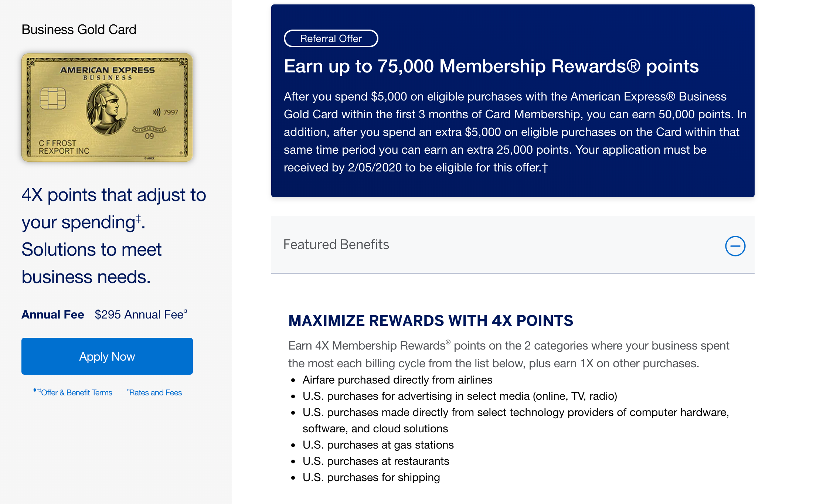Click the Referral Offer badge
The width and height of the screenshot is (830, 504).
[x=331, y=38]
